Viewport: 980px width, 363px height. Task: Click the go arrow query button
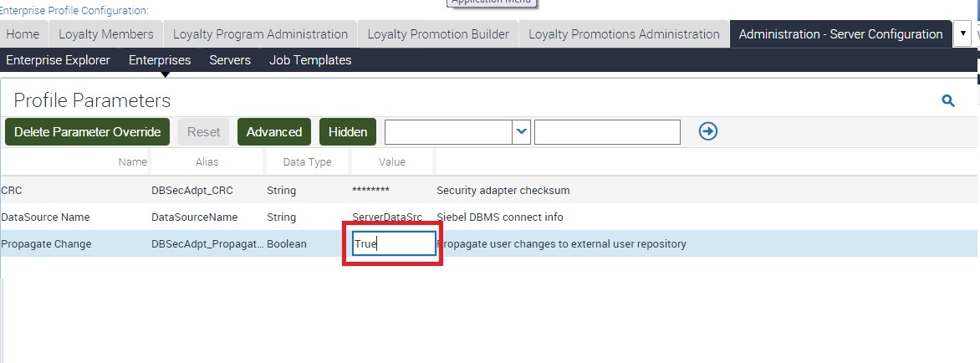pos(708,131)
